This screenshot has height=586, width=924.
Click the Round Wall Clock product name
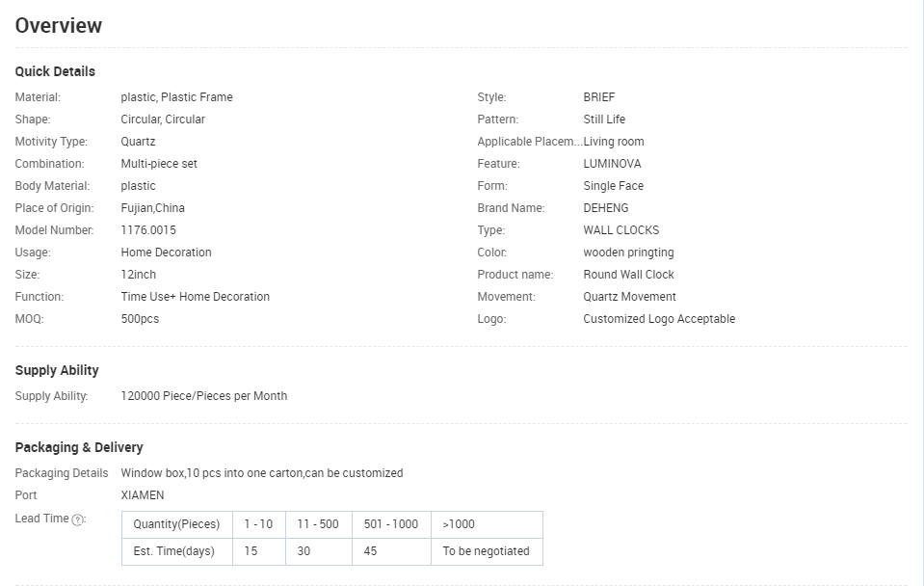click(628, 275)
